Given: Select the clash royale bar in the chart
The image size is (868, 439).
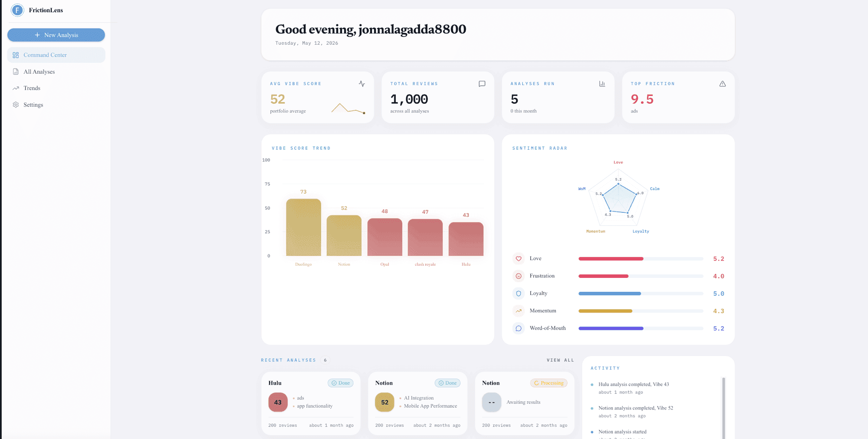Looking at the screenshot, I should click(425, 238).
